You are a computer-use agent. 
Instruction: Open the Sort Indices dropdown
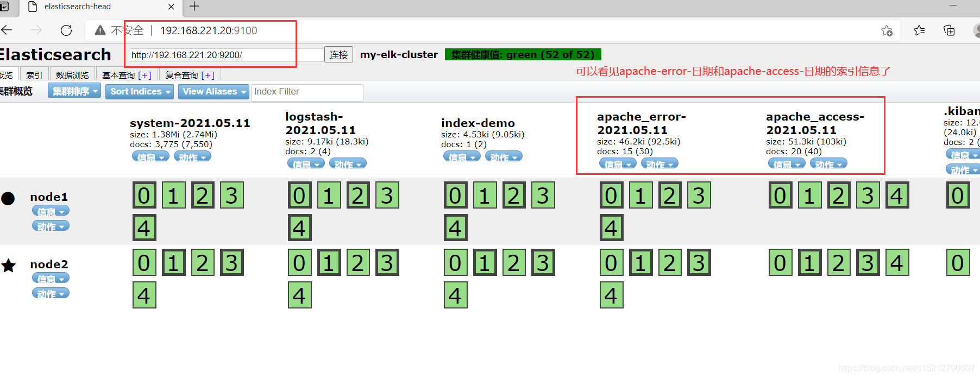pyautogui.click(x=140, y=91)
